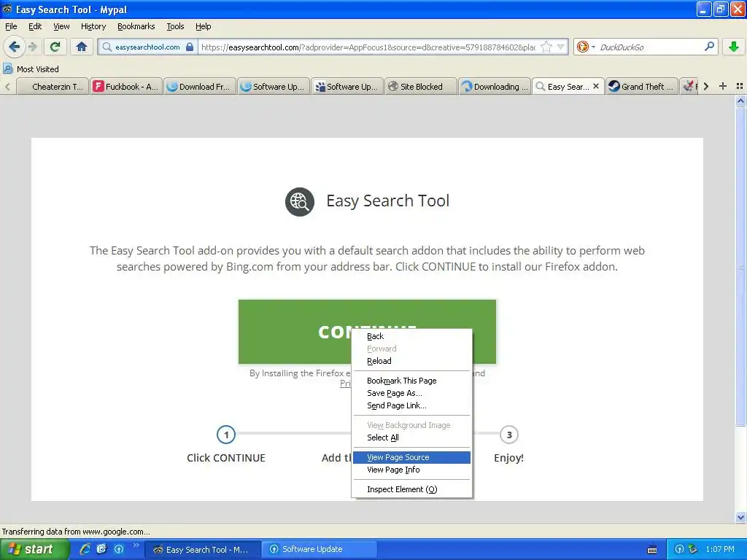This screenshot has height=560, width=747.
Task: Reload the page with the toolbar reload icon
Action: click(x=55, y=47)
